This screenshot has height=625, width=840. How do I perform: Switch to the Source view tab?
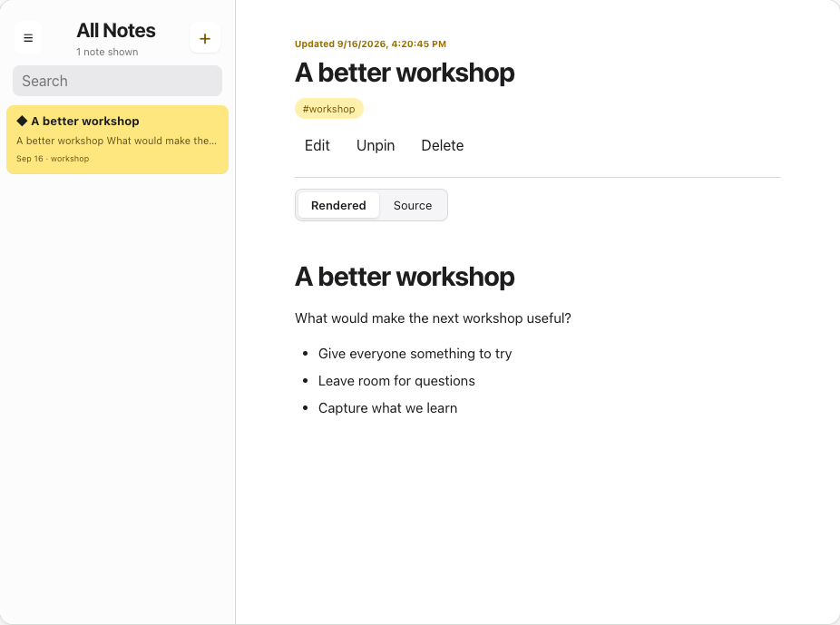[x=413, y=205]
